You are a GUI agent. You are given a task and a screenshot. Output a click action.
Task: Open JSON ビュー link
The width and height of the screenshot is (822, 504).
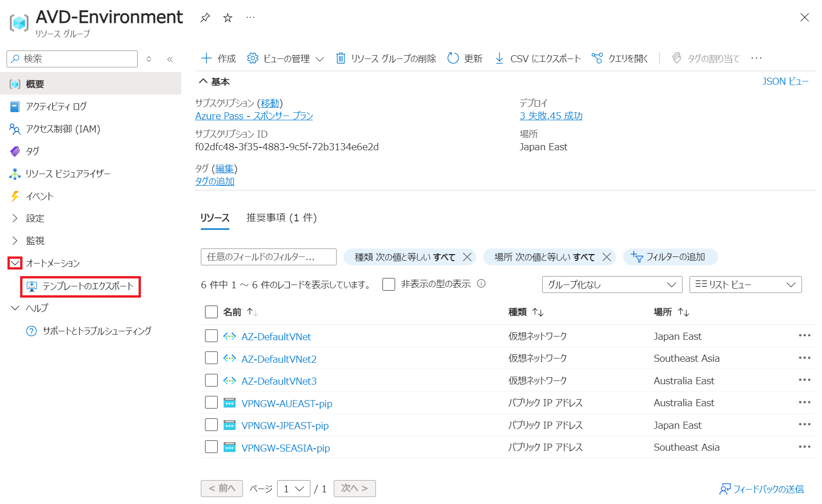pyautogui.click(x=785, y=81)
